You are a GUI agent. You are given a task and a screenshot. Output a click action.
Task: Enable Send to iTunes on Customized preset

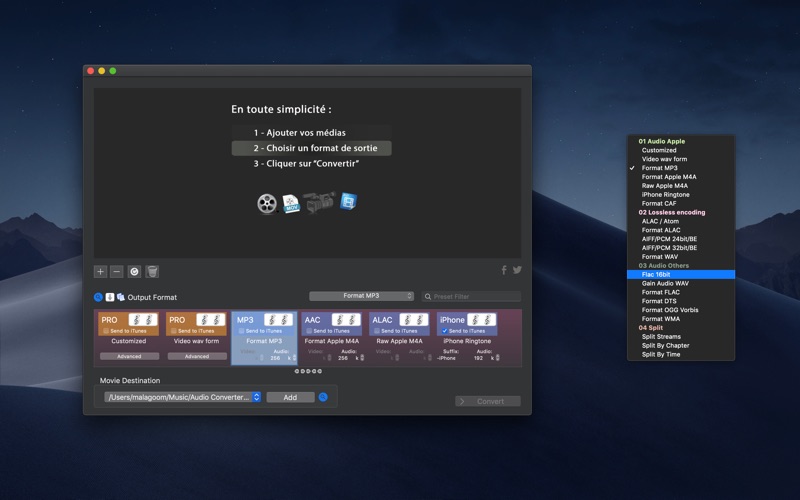pos(106,331)
